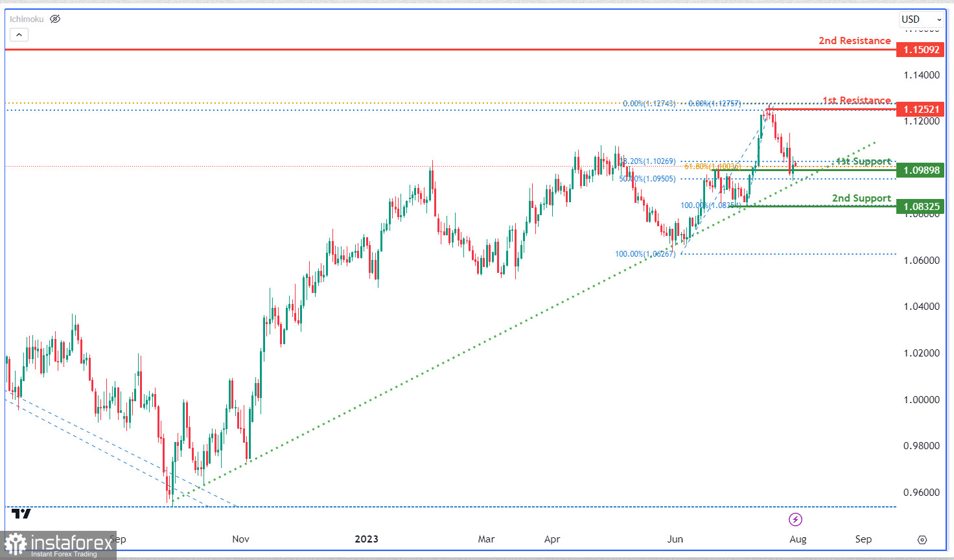This screenshot has width=954, height=560.
Task: Click the Nov label on time axis
Action: coord(240,539)
